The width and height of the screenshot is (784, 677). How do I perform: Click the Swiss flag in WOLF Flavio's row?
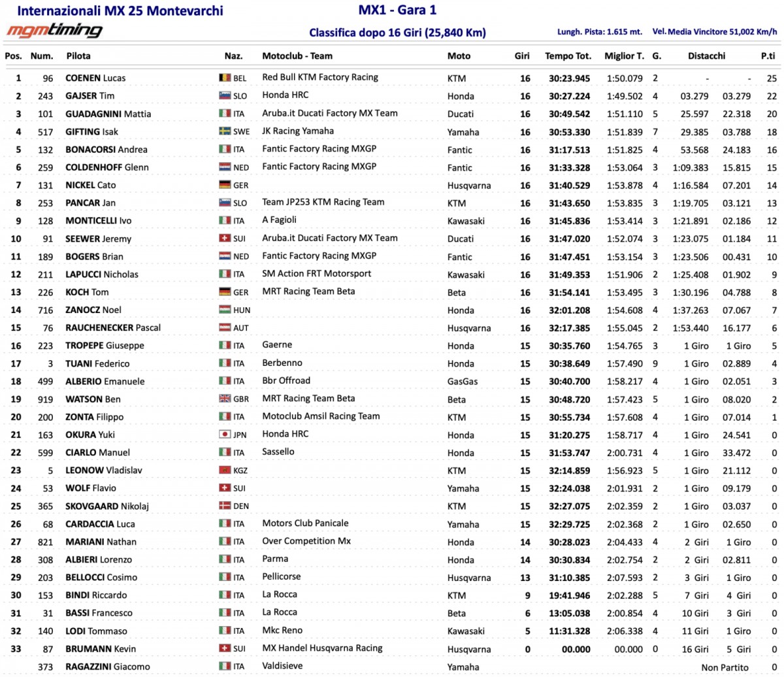click(225, 488)
